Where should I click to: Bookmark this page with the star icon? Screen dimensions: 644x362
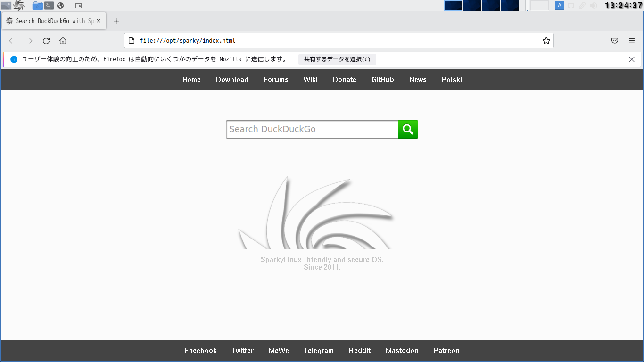point(546,41)
